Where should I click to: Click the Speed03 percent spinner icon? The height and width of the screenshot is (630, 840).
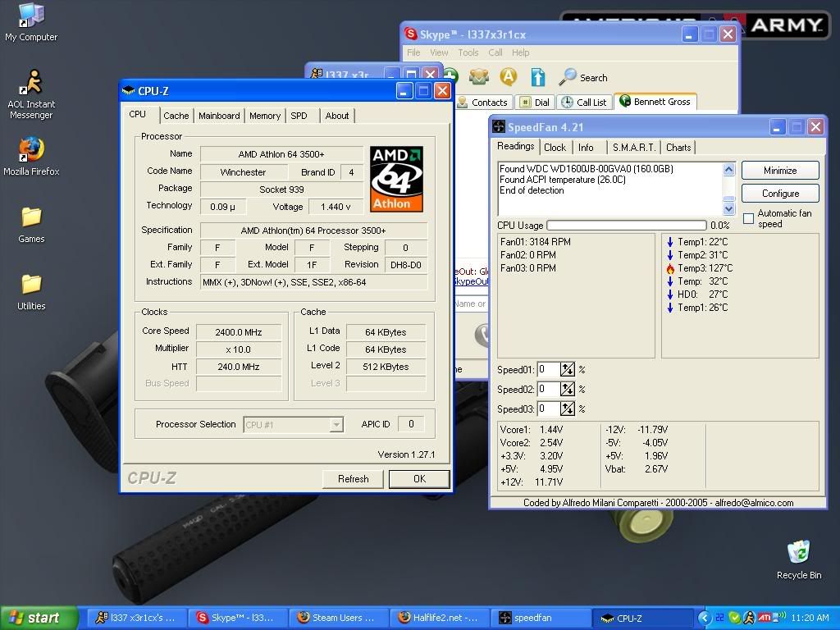pyautogui.click(x=568, y=409)
